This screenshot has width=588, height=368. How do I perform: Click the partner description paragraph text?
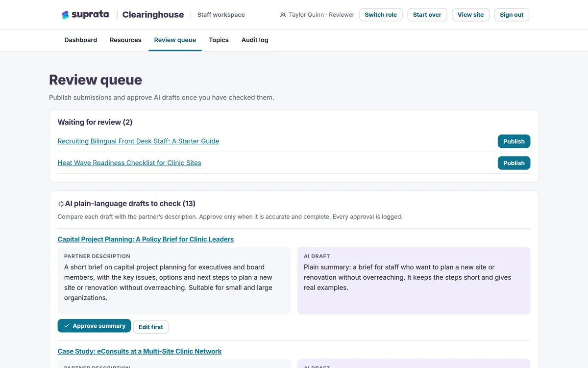(168, 283)
